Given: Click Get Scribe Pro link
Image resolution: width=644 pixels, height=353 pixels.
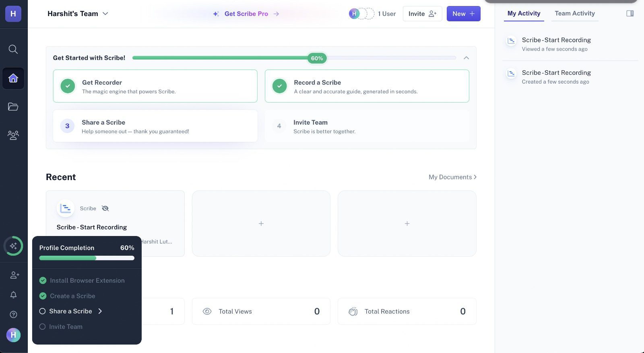Looking at the screenshot, I should click(246, 14).
